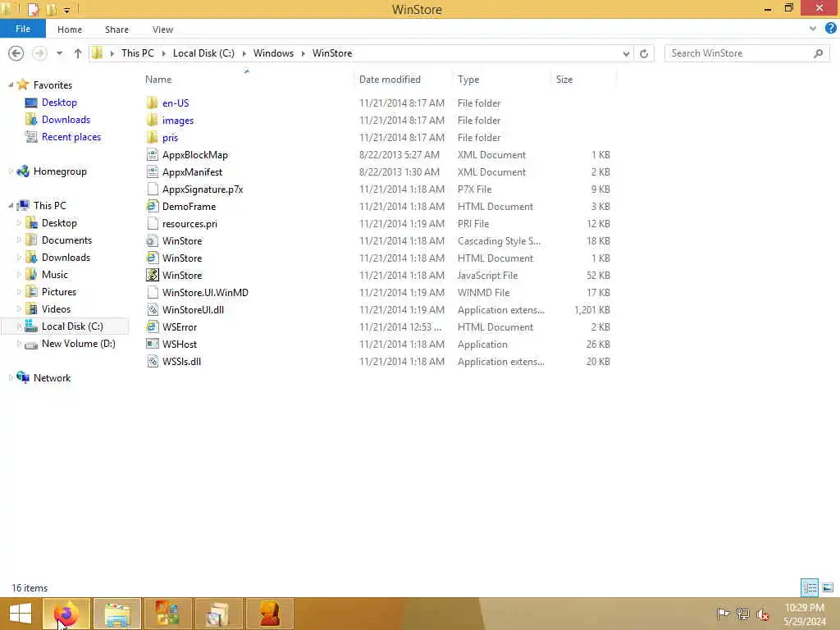840x630 pixels.
Task: Switch to the Home ribbon tab
Action: pyautogui.click(x=70, y=30)
